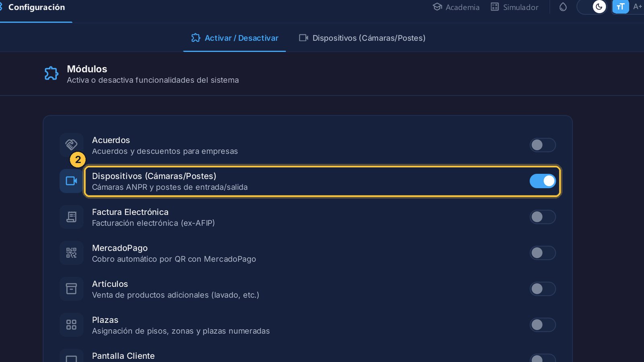Click the Plazas grid icon
Viewport: 644px width, 362px height.
coord(71,325)
